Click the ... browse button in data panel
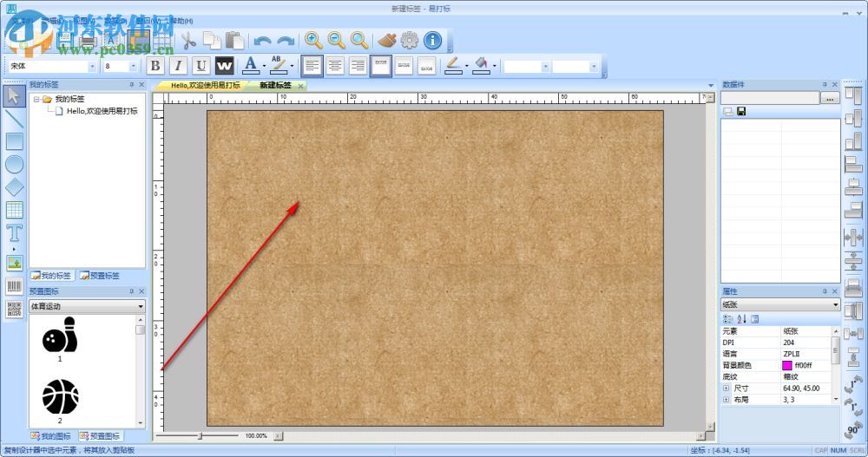Screen dimensions: 868x457 click(x=829, y=99)
